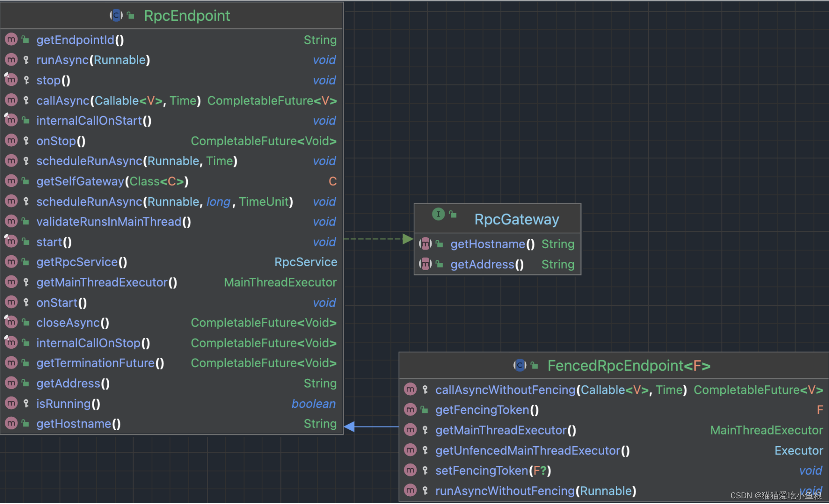Image resolution: width=829 pixels, height=504 pixels.
Task: Click method icon next to closeAsync()
Action: point(11,322)
